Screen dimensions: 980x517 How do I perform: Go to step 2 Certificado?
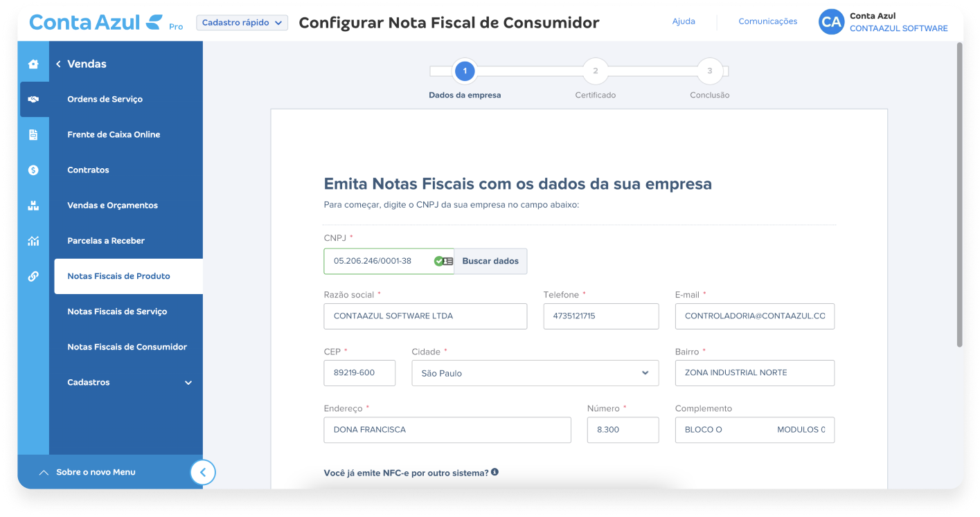tap(595, 71)
